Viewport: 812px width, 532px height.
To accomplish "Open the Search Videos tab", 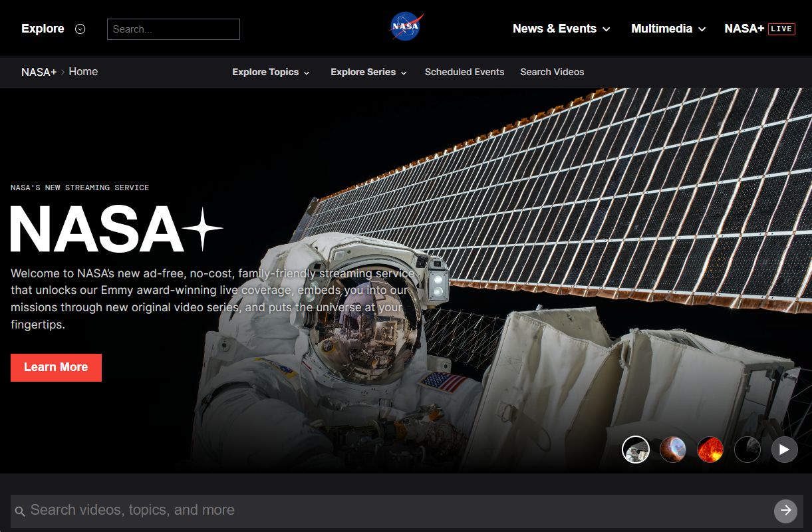I will pyautogui.click(x=552, y=72).
